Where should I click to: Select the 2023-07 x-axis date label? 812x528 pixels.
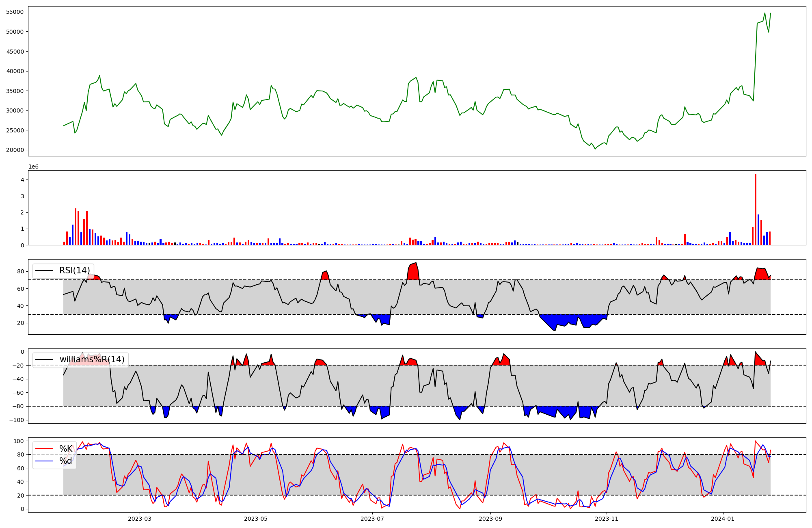pos(372,519)
